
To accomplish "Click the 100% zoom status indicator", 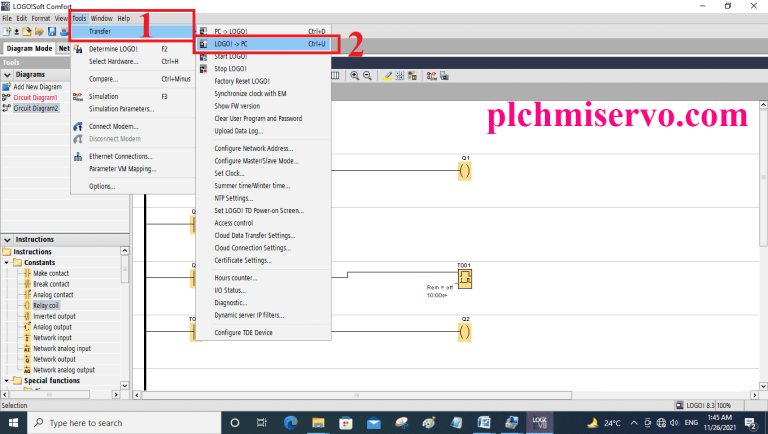I will coord(724,406).
